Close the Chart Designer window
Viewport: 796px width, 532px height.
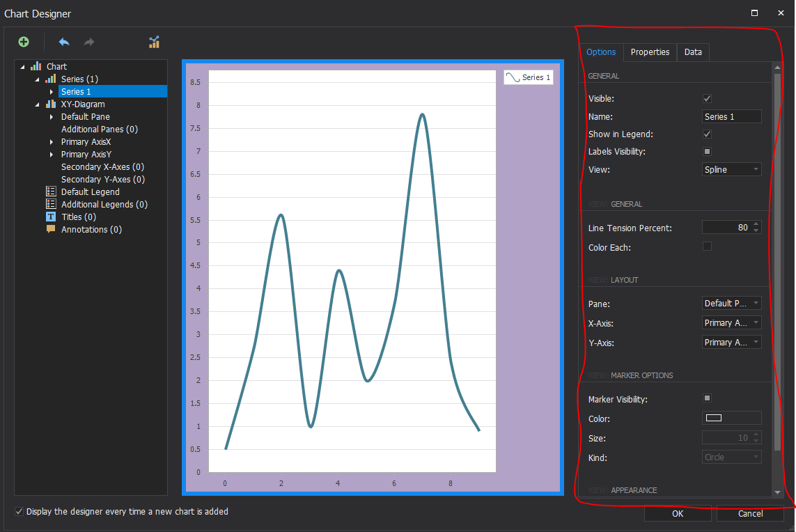781,13
